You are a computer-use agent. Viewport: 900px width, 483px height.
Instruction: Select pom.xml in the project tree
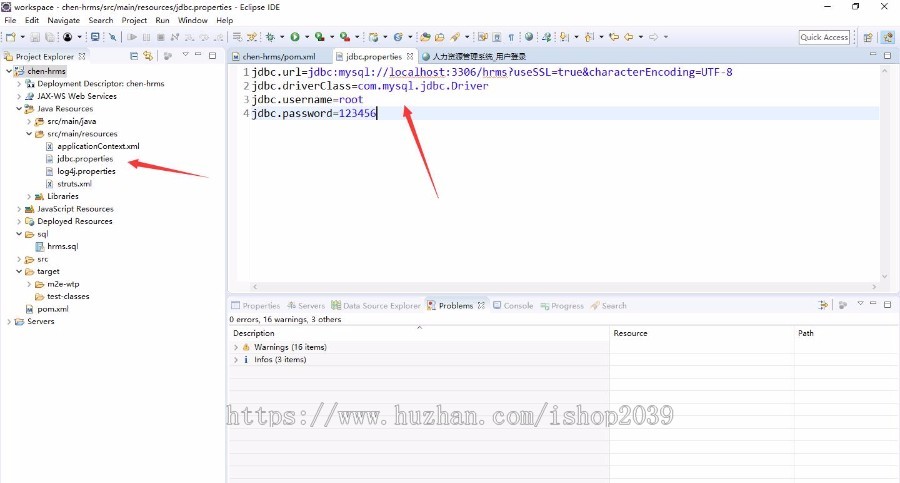pyautogui.click(x=52, y=309)
